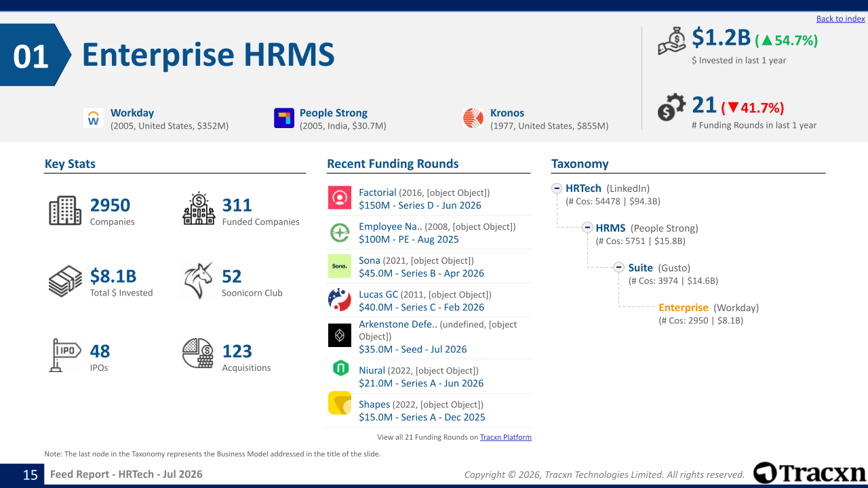Click the Niural green logo icon
Viewport: 868px width, 488px height.
(340, 369)
